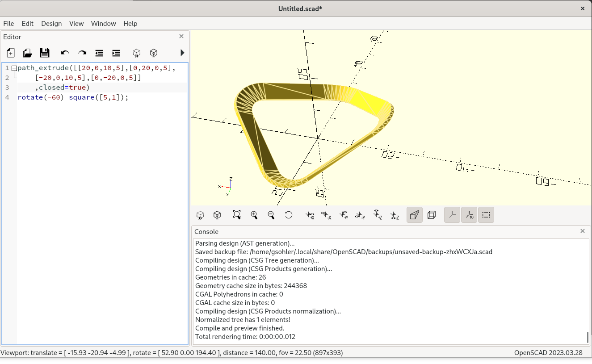Zoom in on the 3D view

click(254, 215)
